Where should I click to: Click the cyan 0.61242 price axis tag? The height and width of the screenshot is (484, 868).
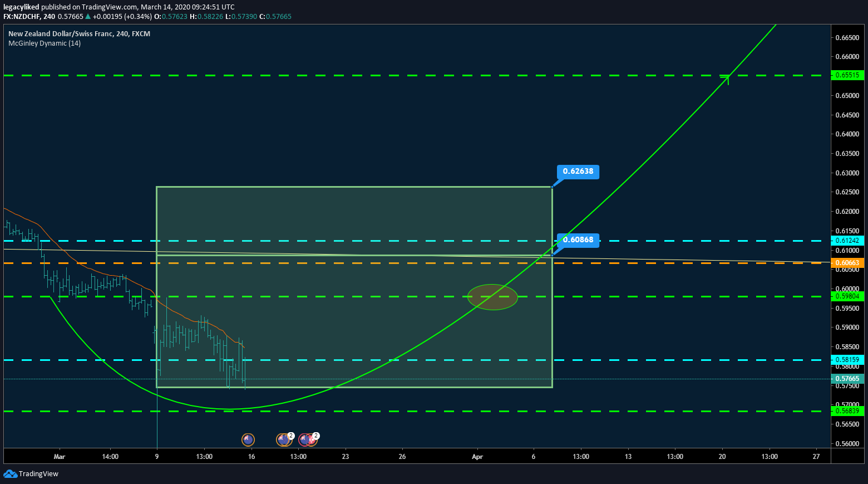click(x=847, y=241)
